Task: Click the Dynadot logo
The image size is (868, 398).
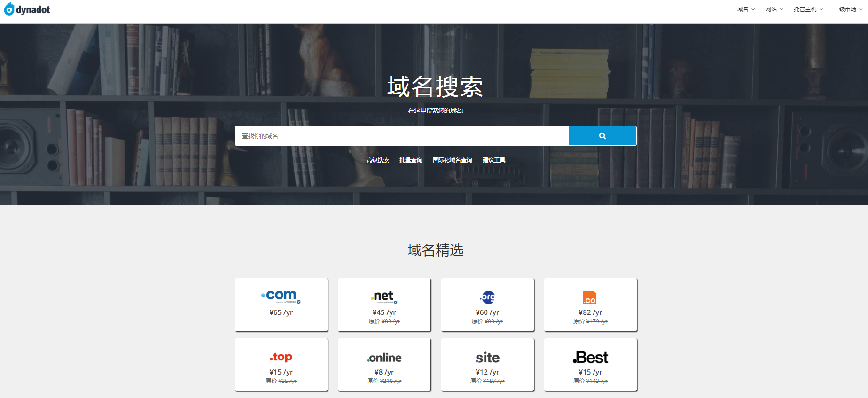Action: [x=27, y=9]
